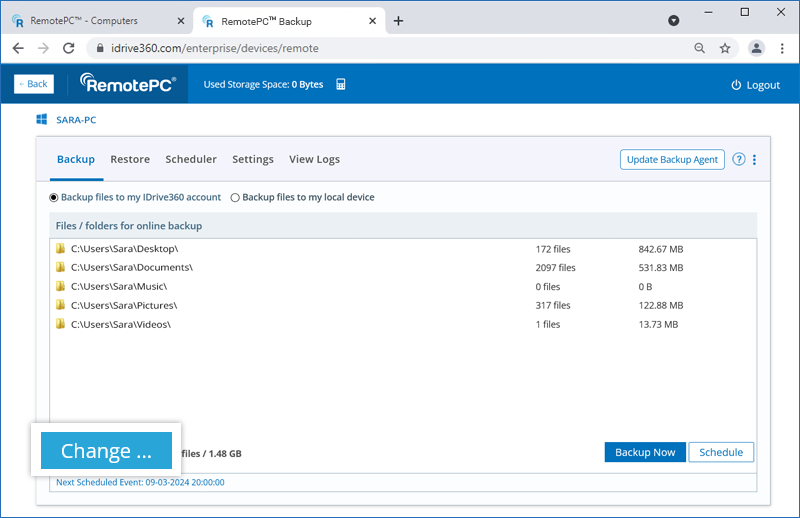Open the help question mark icon
The height and width of the screenshot is (518, 800).
click(x=739, y=160)
